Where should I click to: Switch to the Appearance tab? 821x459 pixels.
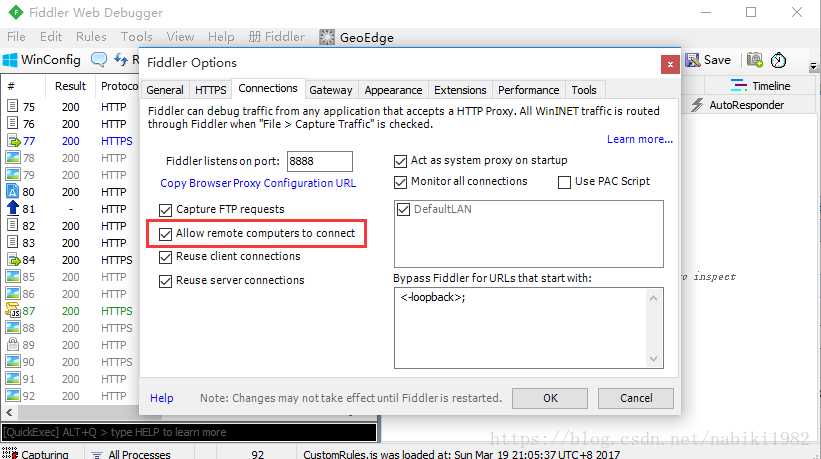point(393,90)
